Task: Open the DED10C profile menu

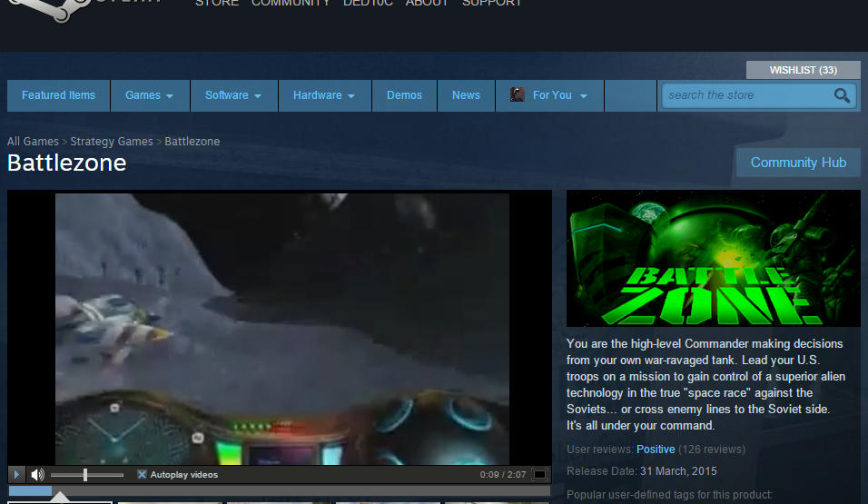Action: [x=368, y=4]
